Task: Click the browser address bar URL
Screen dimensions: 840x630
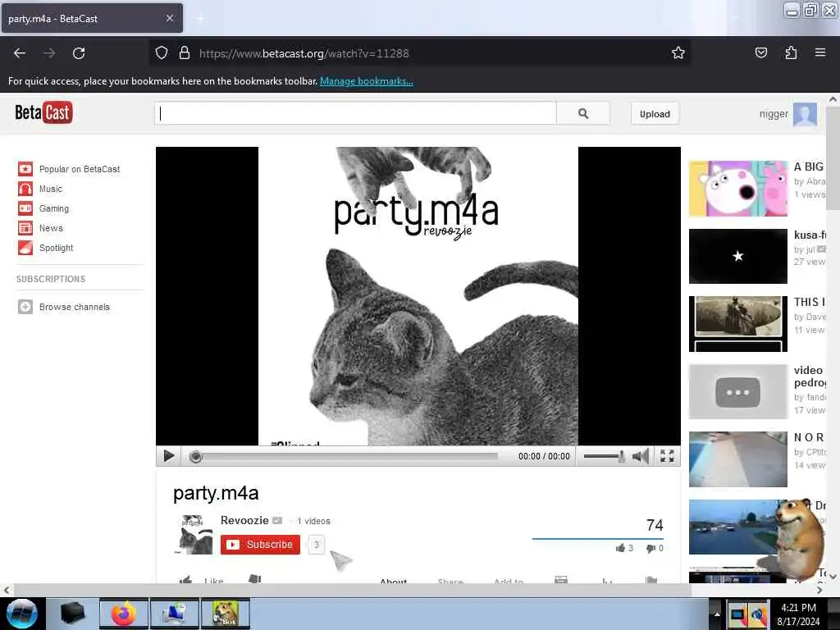Action: (304, 53)
